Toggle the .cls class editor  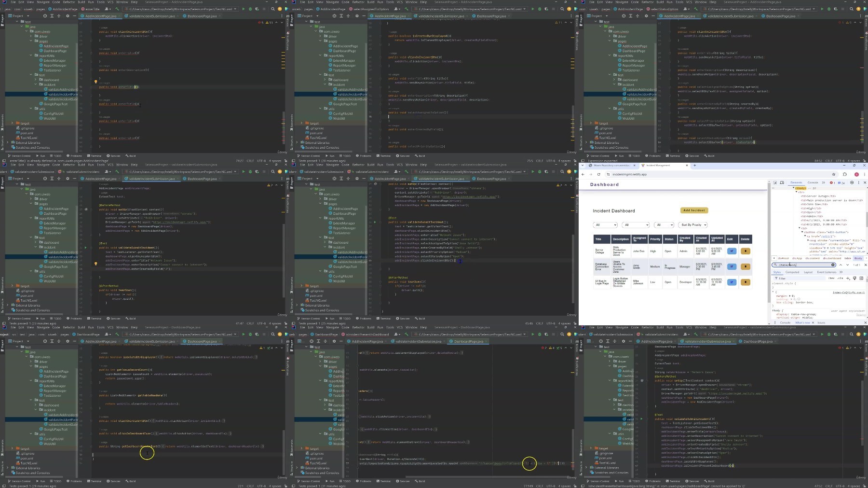(x=840, y=279)
